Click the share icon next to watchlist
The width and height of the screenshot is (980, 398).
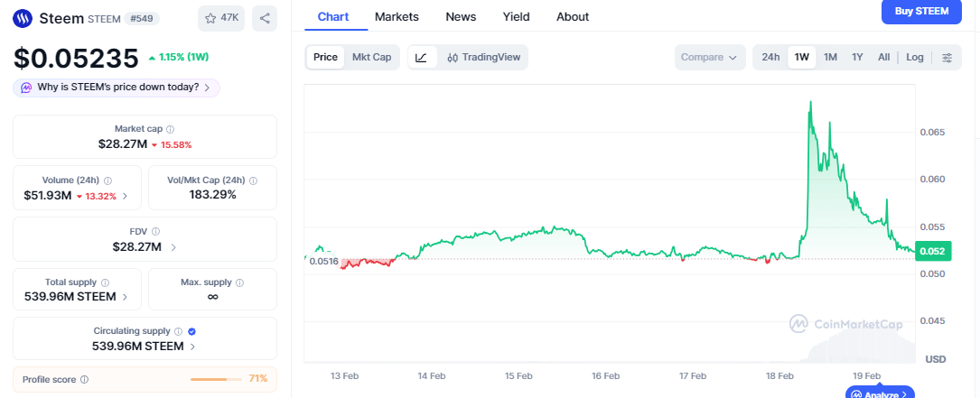[x=264, y=18]
